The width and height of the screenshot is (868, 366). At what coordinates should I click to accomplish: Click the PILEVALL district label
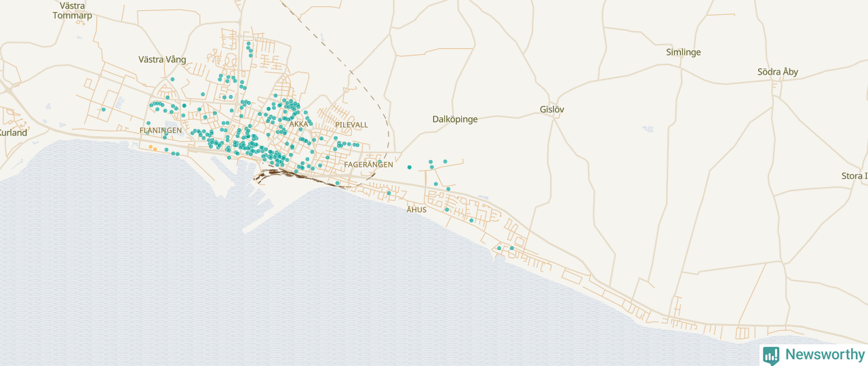(351, 125)
